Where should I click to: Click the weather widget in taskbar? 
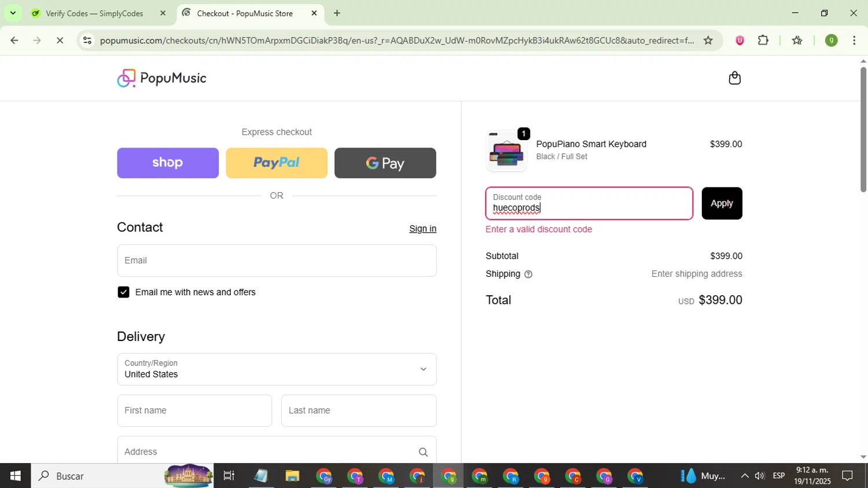point(703,476)
